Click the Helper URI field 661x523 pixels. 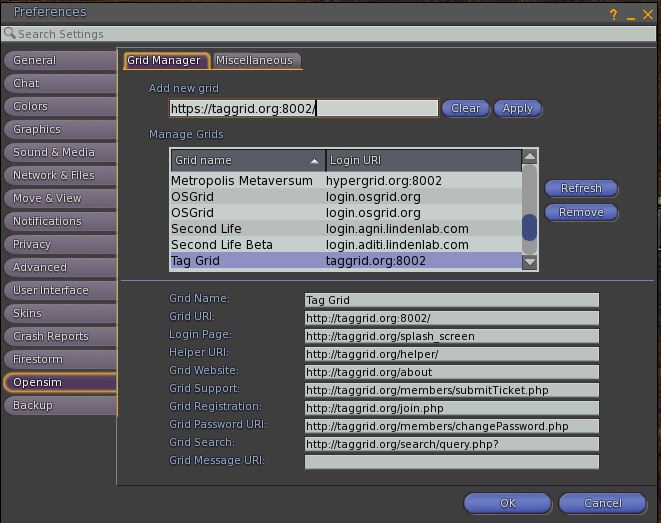[451, 354]
